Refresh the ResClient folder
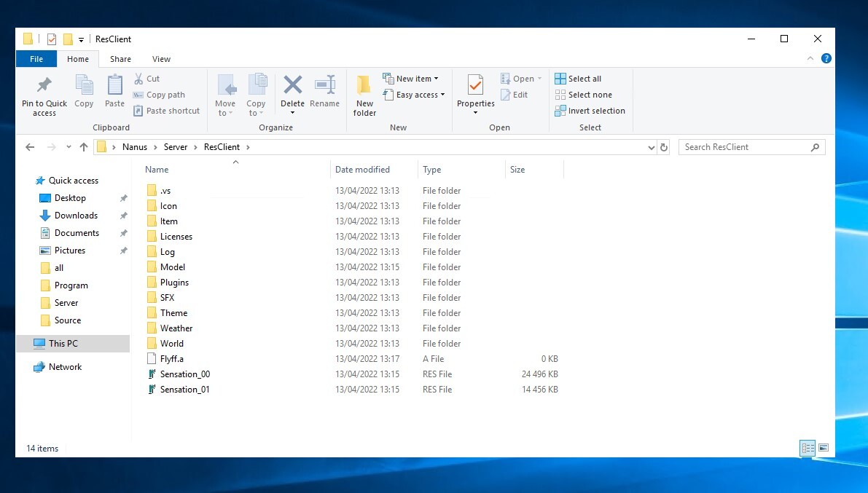Screen dimensions: 868x493 tap(664, 147)
